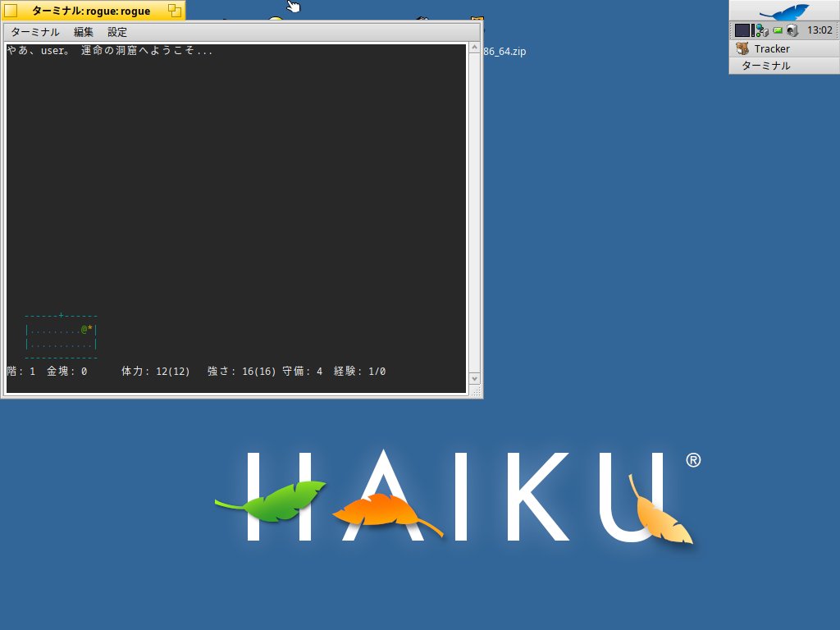Image resolution: width=840 pixels, height=630 pixels.
Task: Click the '強さ: 16(16)' status entry
Action: click(242, 372)
